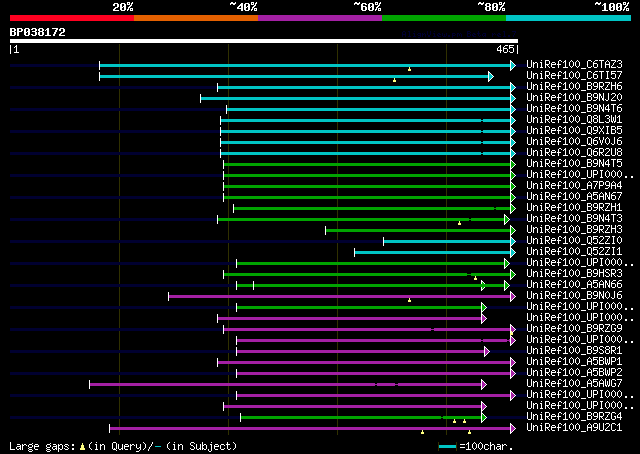The image size is (640, 454).
Task: Click the UniRef100_A7P9A4 label
Action: 574,186
